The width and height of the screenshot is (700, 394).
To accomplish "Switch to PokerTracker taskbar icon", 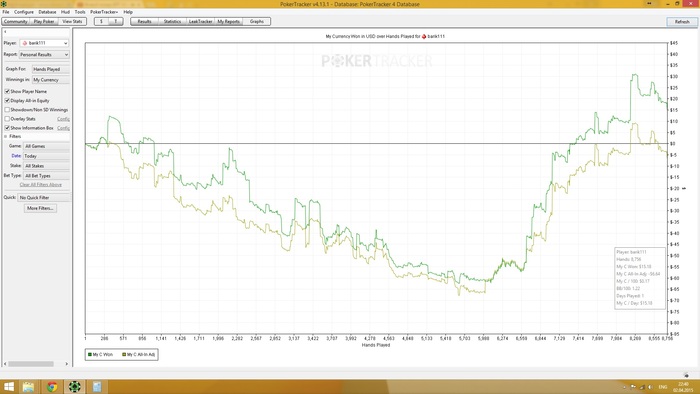I will click(75, 386).
